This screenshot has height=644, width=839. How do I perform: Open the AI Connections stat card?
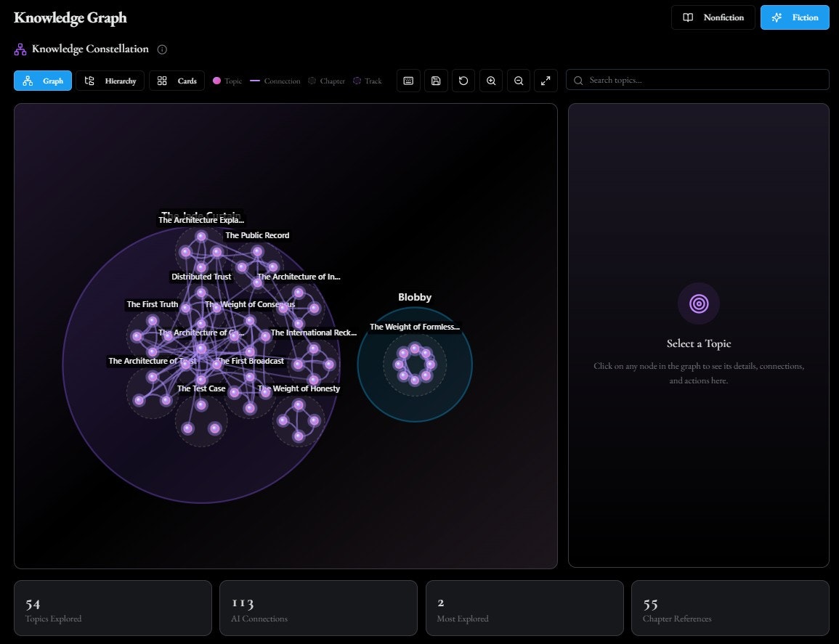coord(318,608)
